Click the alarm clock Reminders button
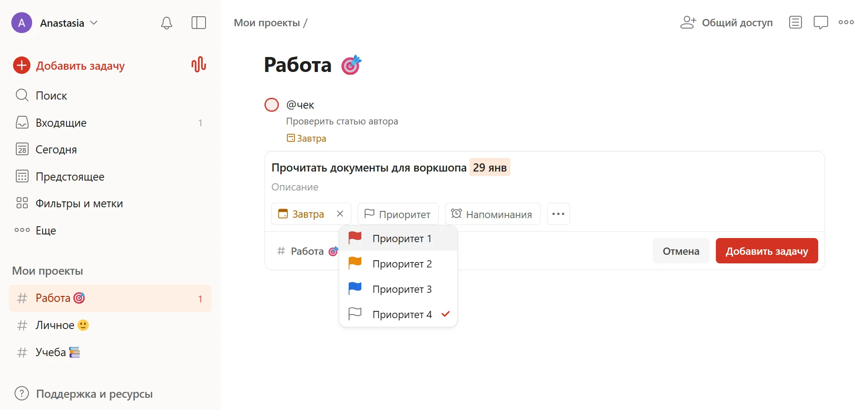The image size is (868, 410). [x=492, y=214]
